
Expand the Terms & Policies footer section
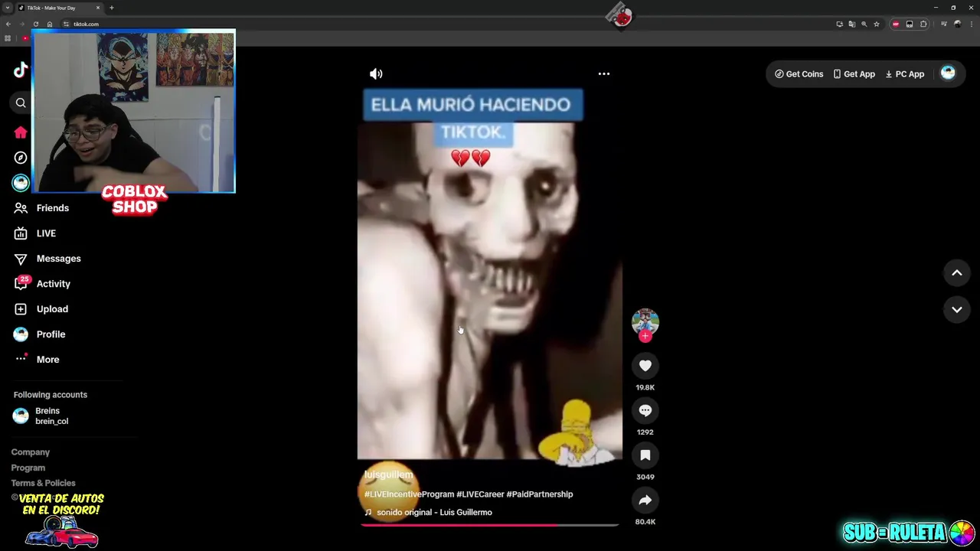(x=43, y=483)
